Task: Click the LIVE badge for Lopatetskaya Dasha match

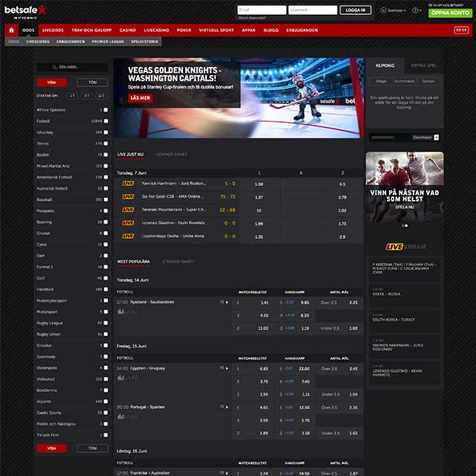Action: [x=128, y=236]
